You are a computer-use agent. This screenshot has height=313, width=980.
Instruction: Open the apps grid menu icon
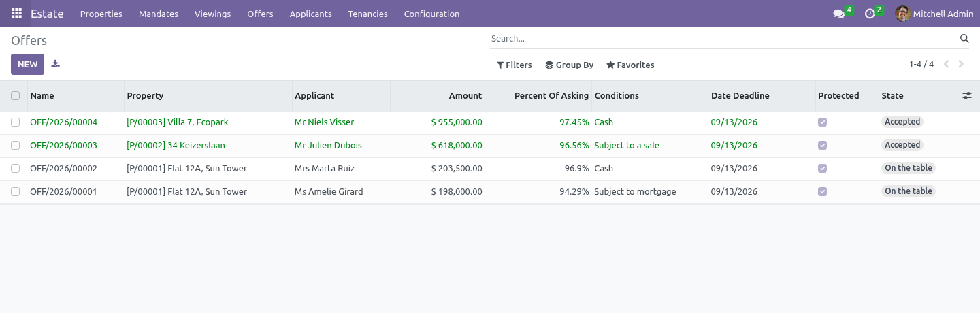(16, 14)
